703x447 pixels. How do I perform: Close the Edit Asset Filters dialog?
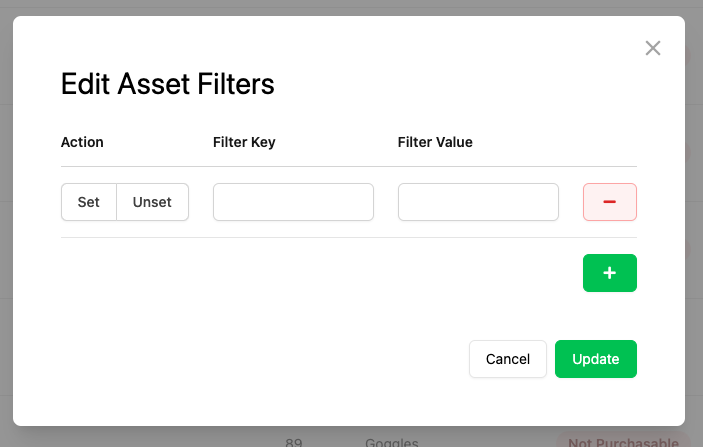click(x=653, y=48)
